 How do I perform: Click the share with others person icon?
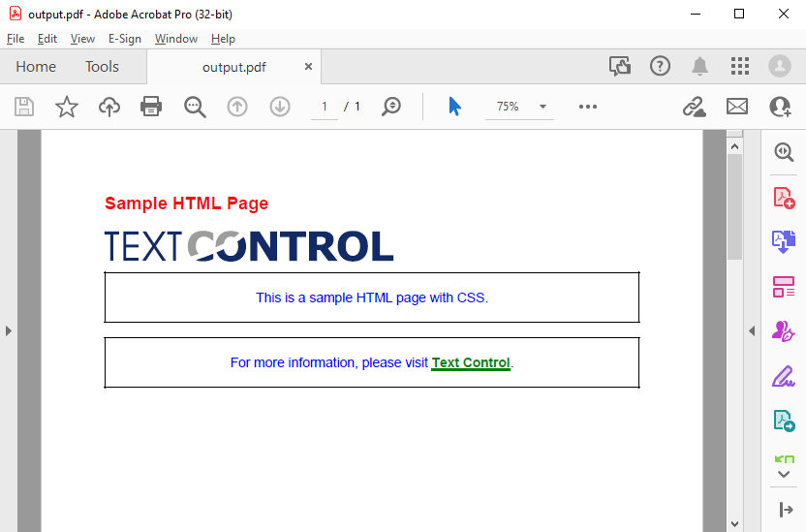click(780, 107)
